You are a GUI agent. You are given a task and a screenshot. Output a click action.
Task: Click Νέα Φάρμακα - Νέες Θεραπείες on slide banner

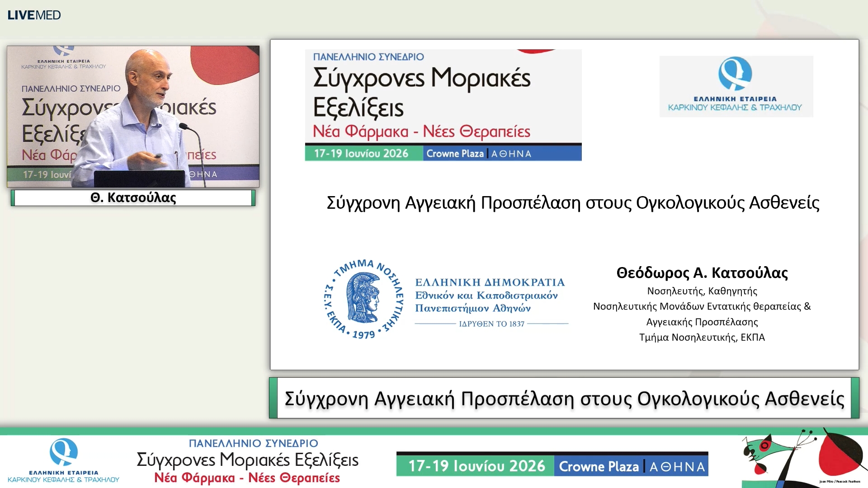coord(421,131)
